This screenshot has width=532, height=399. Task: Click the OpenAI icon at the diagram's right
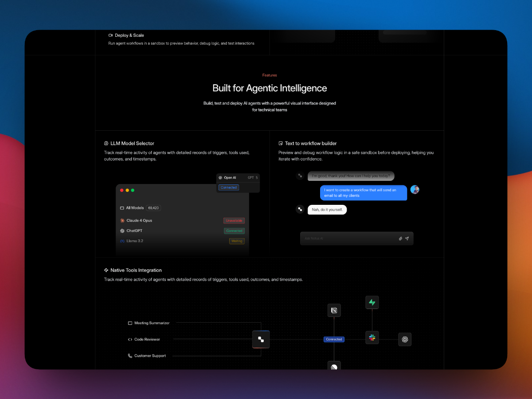click(x=404, y=339)
